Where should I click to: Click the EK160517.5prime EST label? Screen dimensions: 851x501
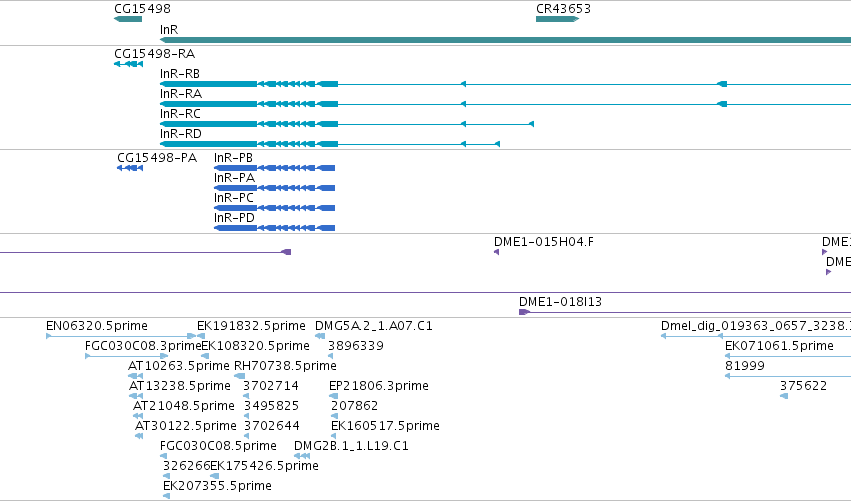[385, 426]
